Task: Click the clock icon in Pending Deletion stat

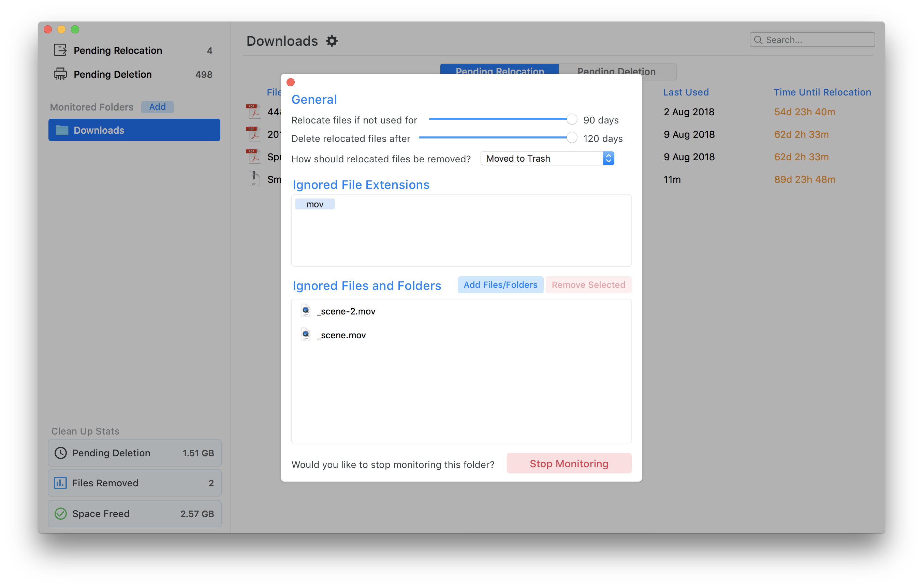Action: [x=61, y=453]
